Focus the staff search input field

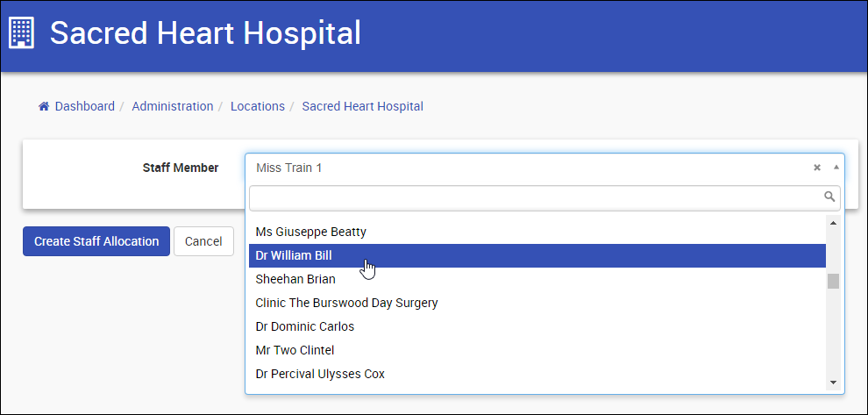click(544, 197)
